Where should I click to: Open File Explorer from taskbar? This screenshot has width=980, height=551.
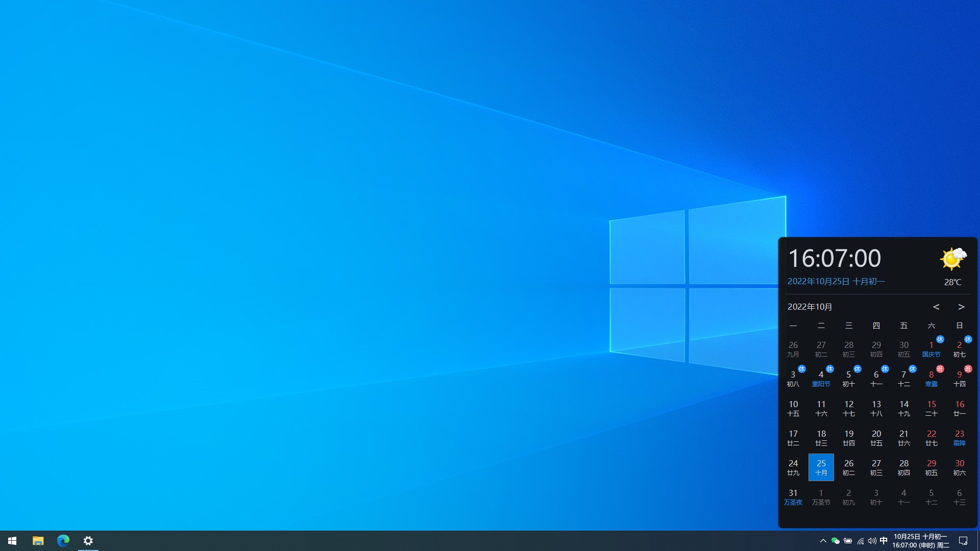(x=38, y=541)
